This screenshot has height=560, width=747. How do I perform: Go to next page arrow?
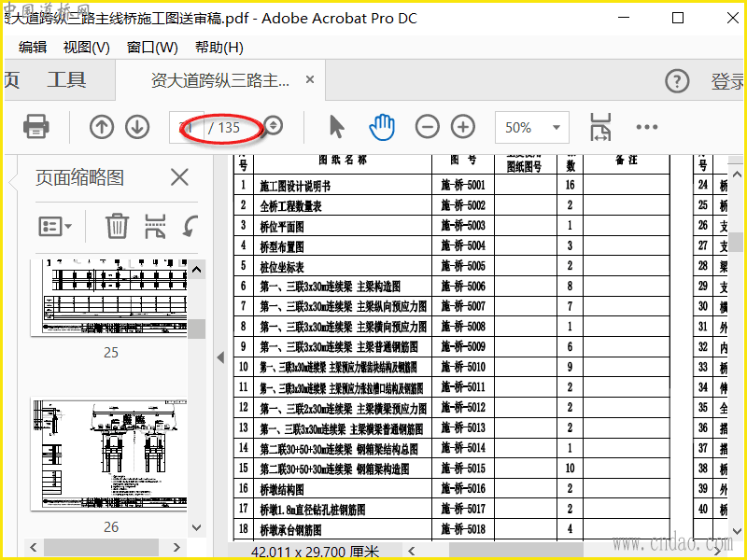137,127
